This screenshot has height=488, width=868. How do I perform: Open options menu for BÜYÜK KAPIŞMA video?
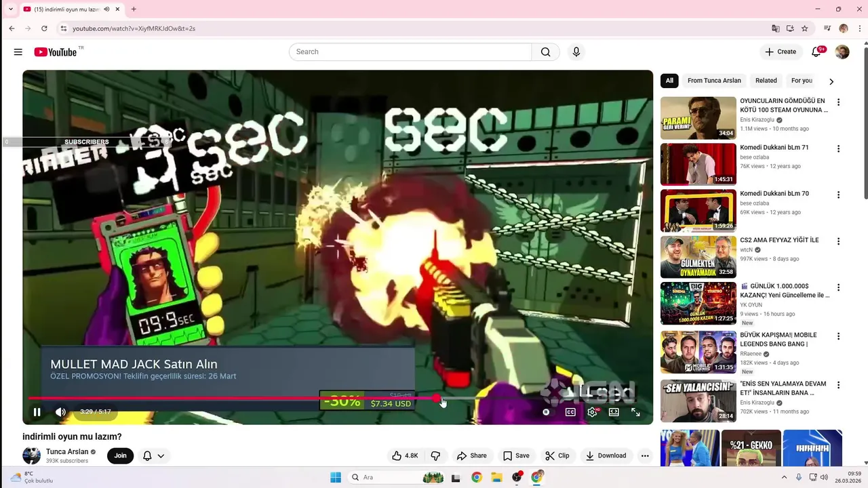838,336
